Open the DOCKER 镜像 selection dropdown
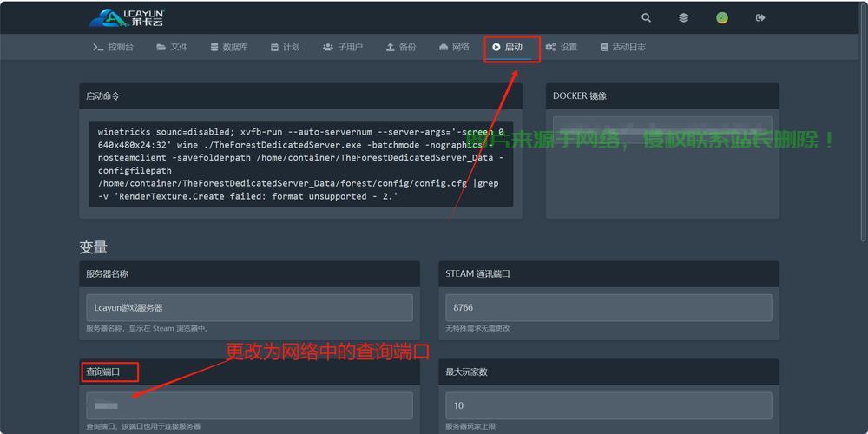 pos(662,130)
